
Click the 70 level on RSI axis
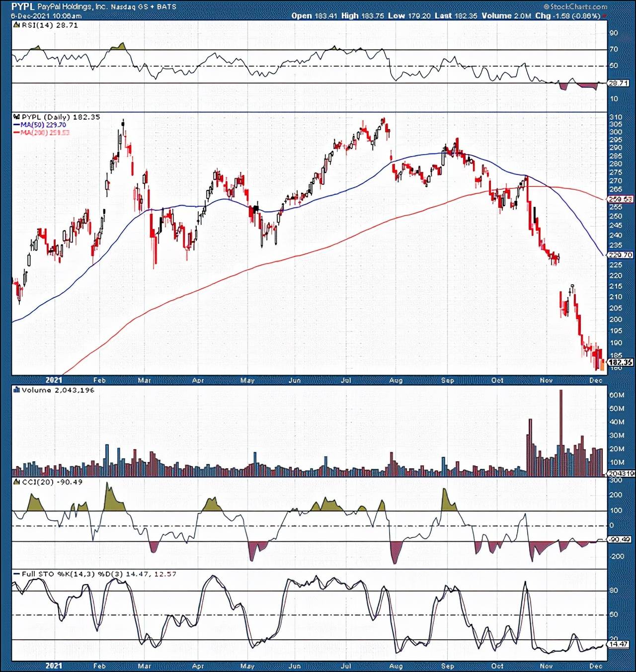pyautogui.click(x=614, y=49)
